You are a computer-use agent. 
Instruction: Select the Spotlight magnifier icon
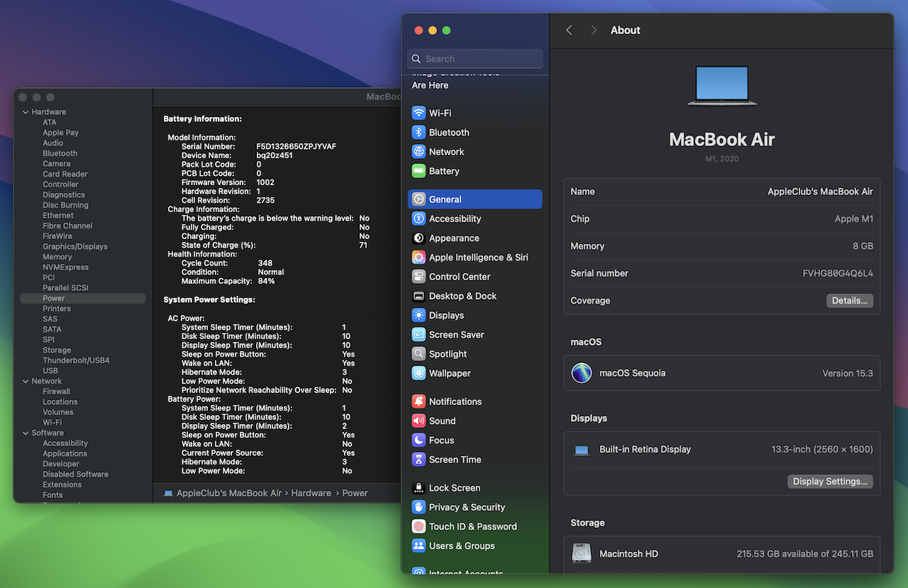pyautogui.click(x=419, y=354)
